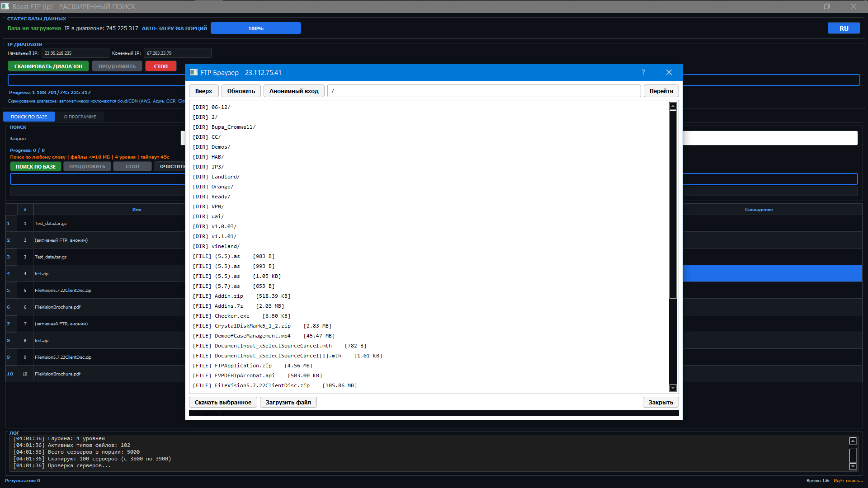Click the FTP listing scrollbar thumb
Image resolution: width=868 pixels, height=488 pixels.
coord(673,204)
